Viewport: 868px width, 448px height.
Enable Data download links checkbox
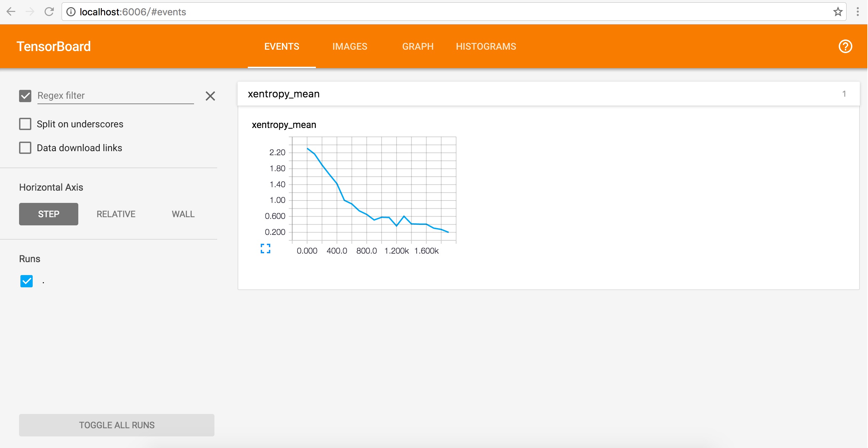(x=25, y=148)
